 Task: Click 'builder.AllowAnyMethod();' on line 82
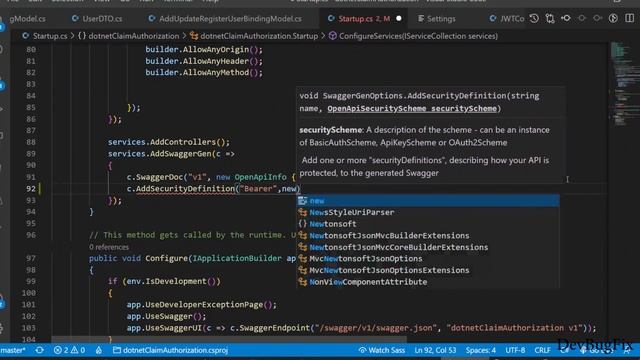(204, 72)
